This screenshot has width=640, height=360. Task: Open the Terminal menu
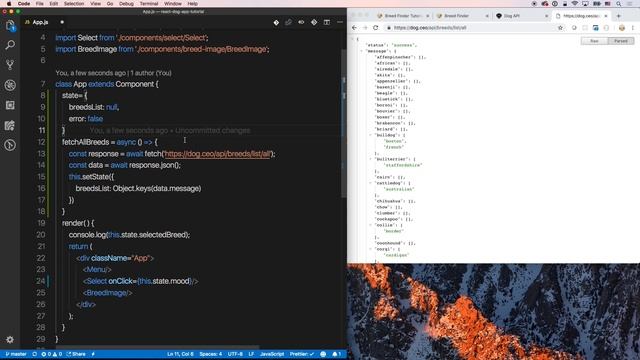149,4
